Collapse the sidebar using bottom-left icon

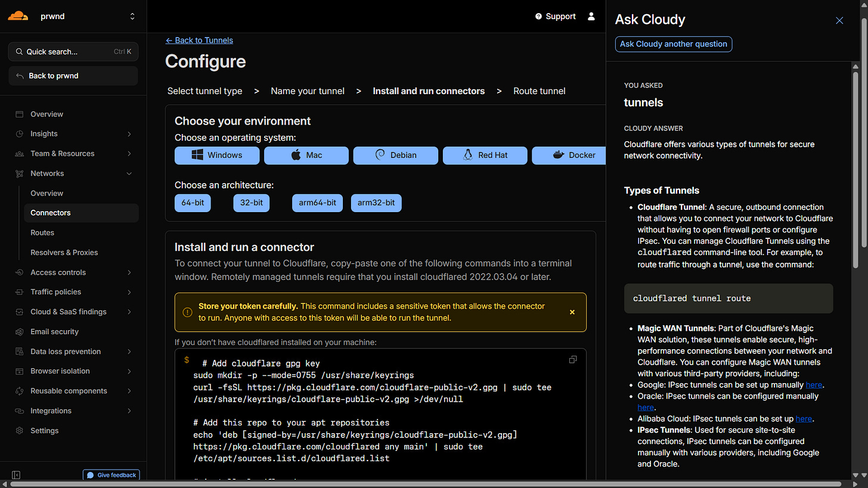click(16, 475)
